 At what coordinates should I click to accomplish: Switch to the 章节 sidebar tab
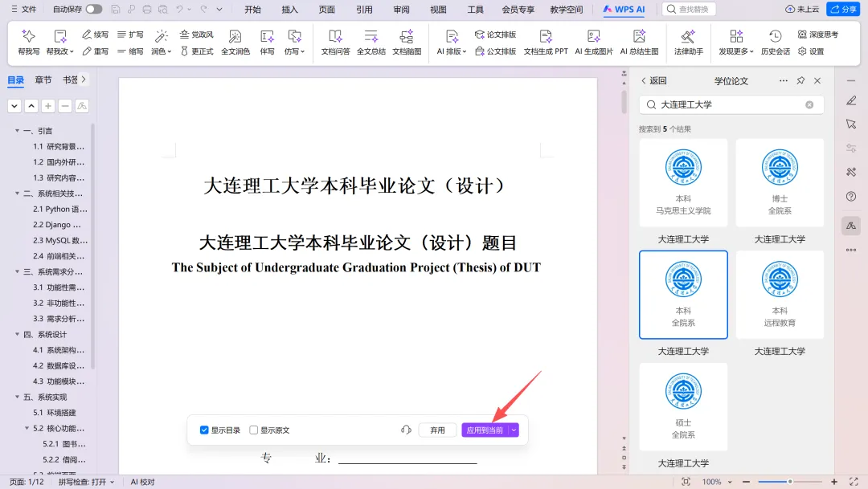[x=43, y=79]
